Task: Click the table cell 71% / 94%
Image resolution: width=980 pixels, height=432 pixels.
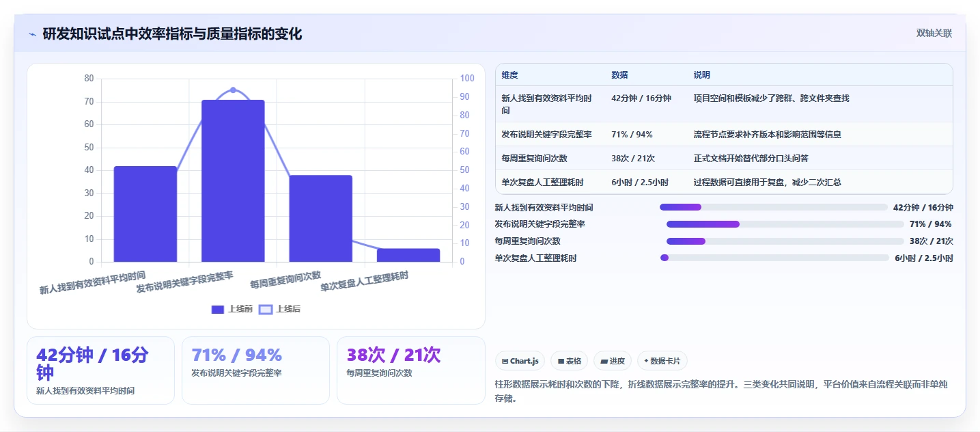Action: [x=632, y=135]
